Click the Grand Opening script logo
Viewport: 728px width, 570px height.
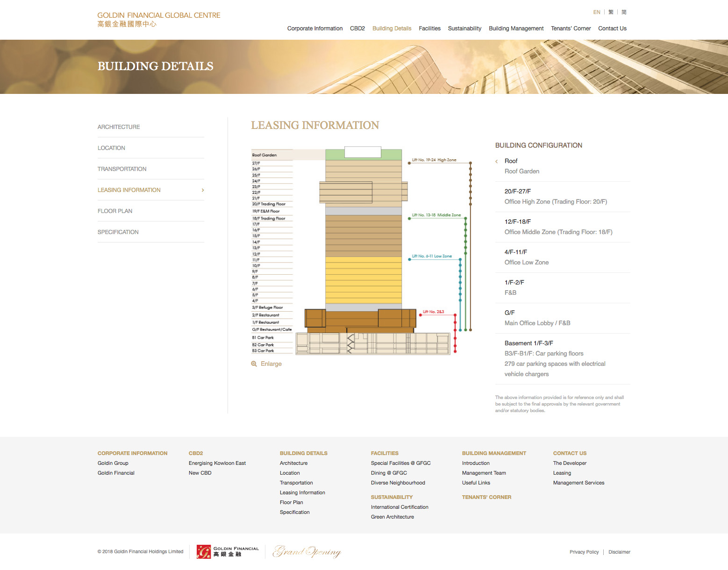(x=307, y=552)
